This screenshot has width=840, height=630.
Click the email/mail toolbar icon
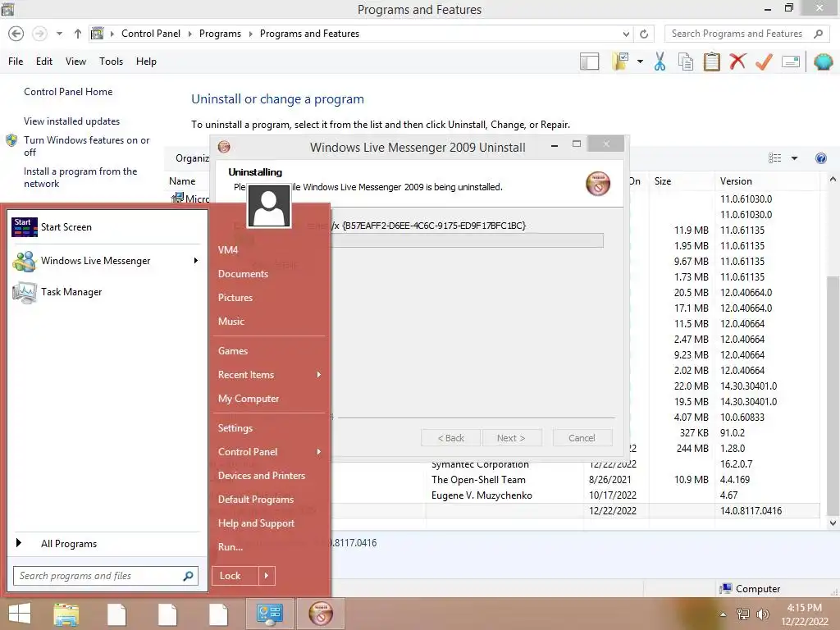(791, 62)
